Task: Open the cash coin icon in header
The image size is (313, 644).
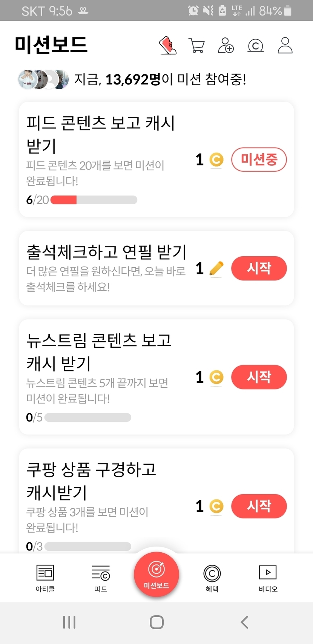Action: coord(255,46)
